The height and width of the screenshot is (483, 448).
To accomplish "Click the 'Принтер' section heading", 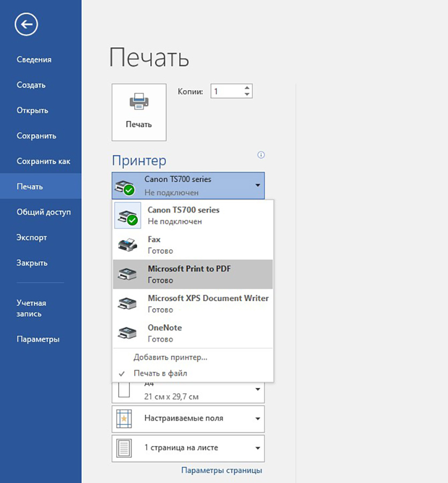I will point(139,161).
